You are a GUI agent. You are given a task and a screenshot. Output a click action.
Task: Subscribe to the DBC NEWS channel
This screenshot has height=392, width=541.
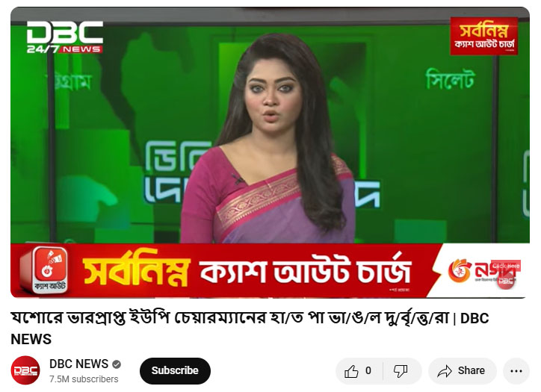175,370
